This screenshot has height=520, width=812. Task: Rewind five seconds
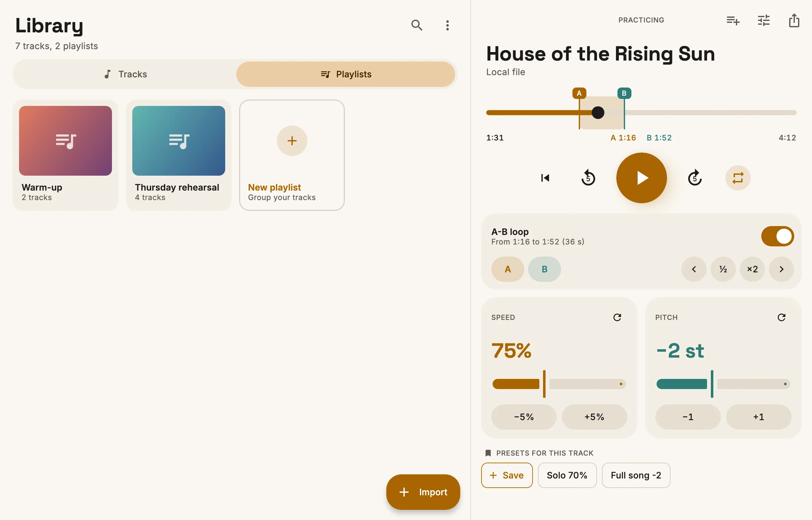coord(588,178)
